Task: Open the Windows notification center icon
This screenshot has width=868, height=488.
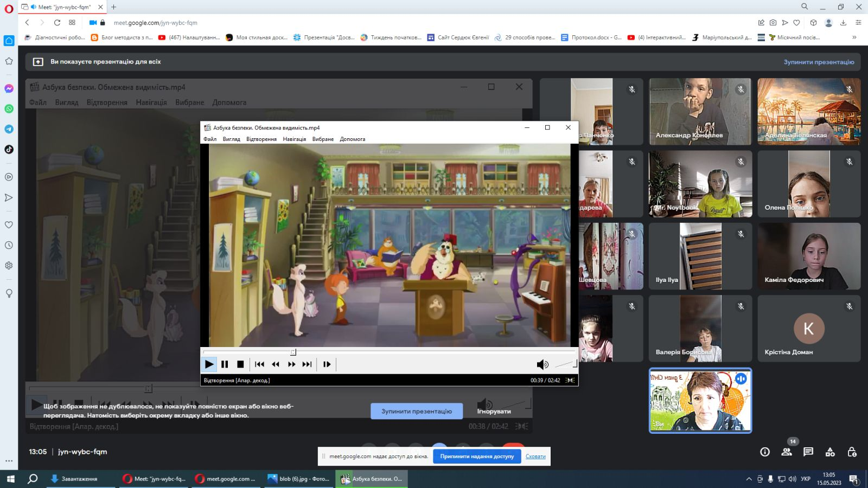Action: point(853,479)
